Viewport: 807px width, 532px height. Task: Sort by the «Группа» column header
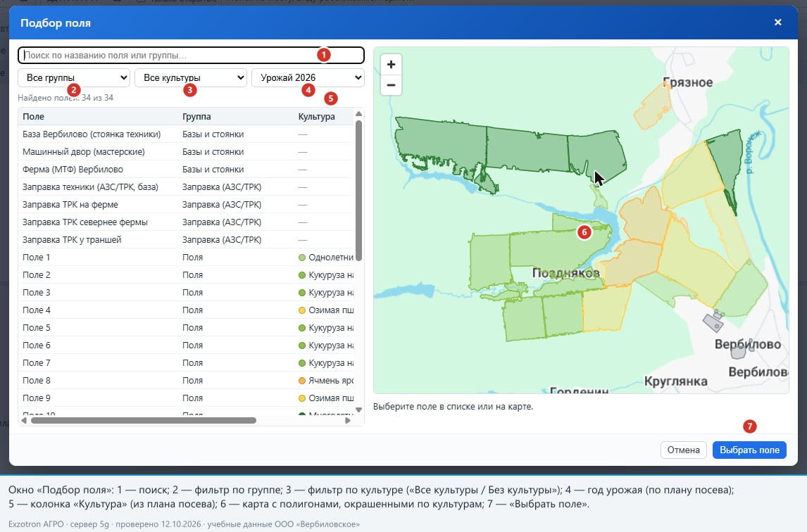coord(196,117)
